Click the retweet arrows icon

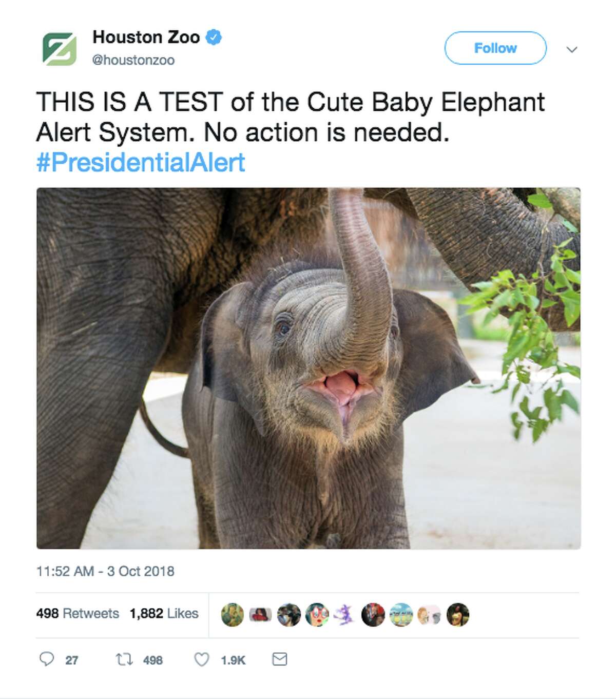tap(123, 659)
